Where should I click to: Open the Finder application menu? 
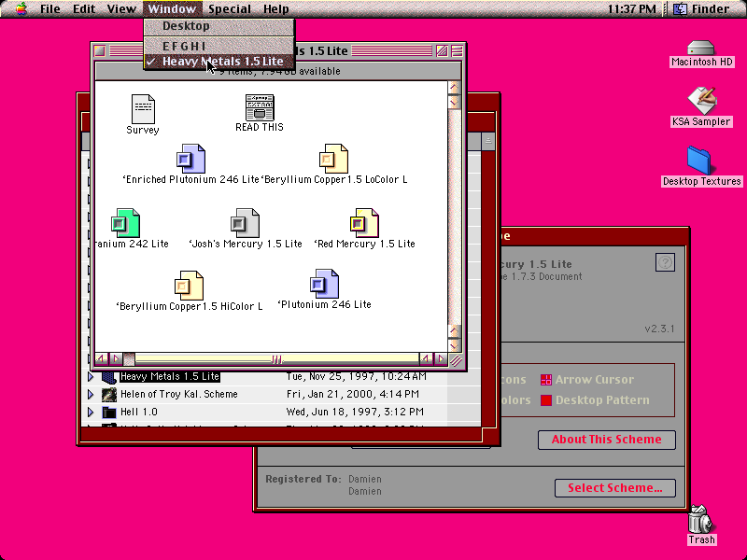[701, 8]
